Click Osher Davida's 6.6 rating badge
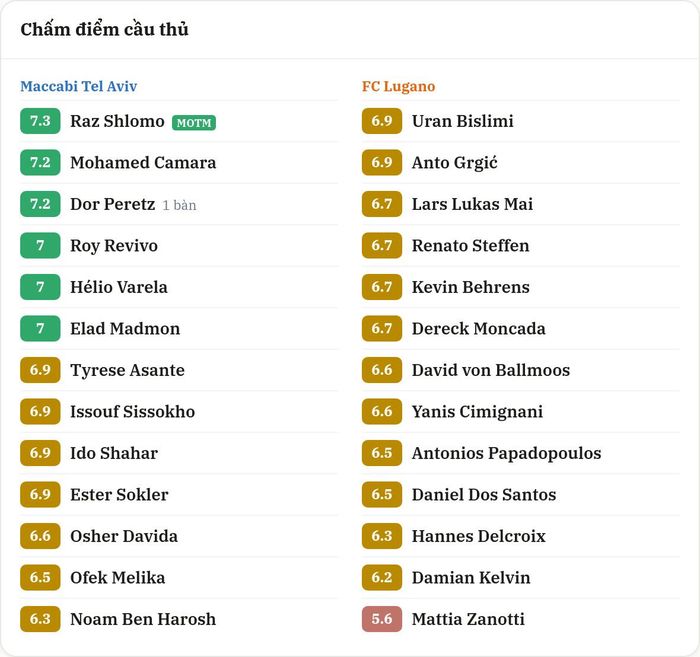 [x=40, y=536]
